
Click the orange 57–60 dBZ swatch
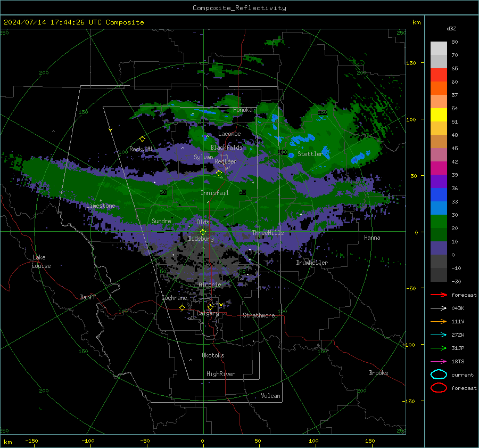click(x=439, y=88)
